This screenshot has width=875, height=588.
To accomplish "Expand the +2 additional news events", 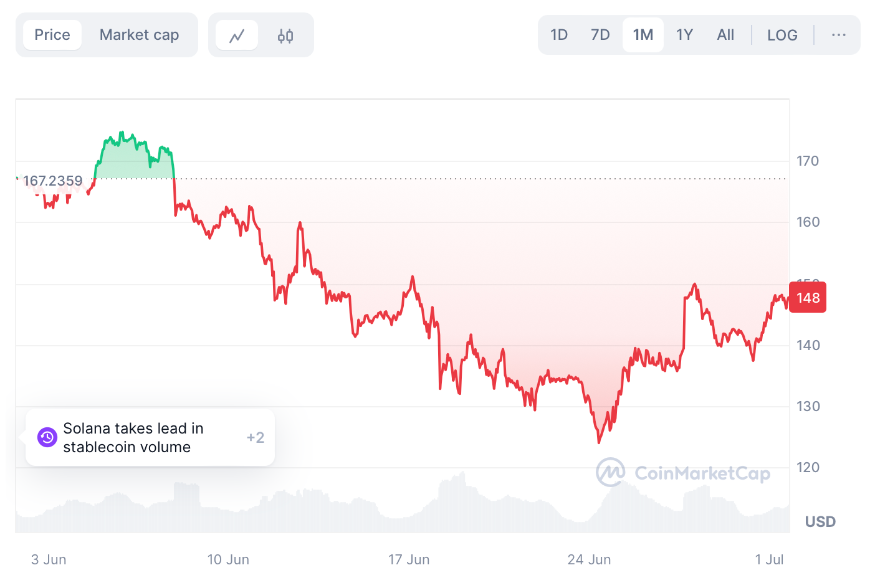I will [254, 437].
